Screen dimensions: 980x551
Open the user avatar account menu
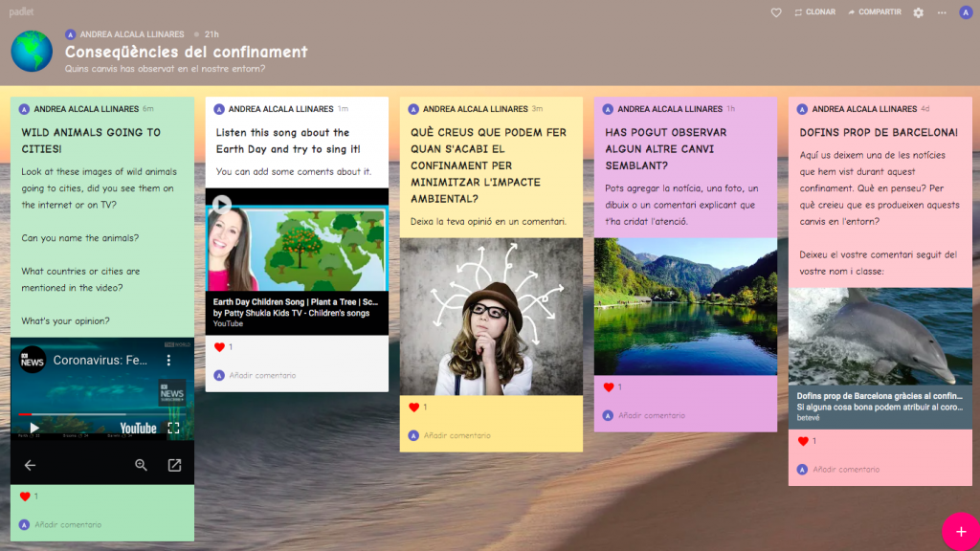pos(966,12)
